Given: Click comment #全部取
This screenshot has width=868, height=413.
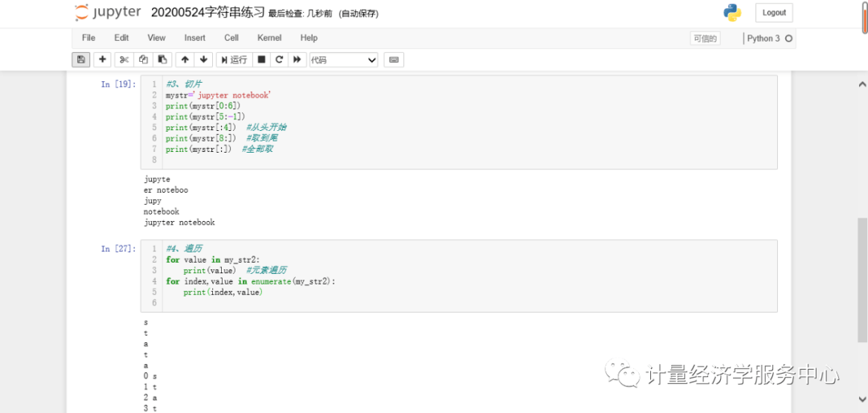Looking at the screenshot, I should click(258, 149).
